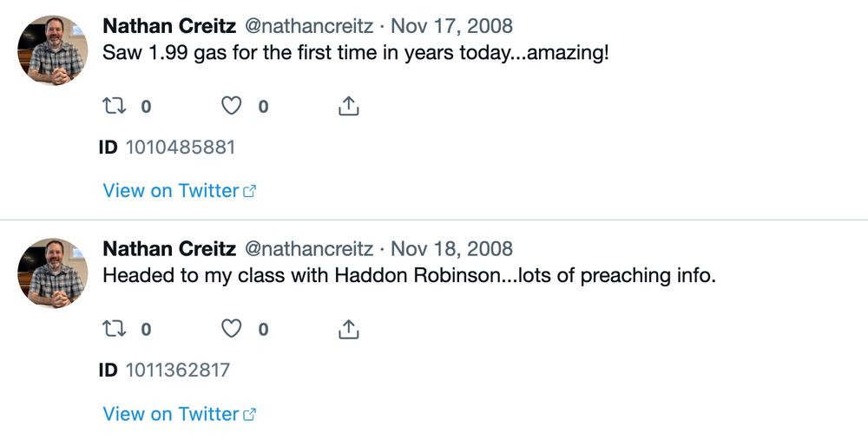Like the Haddon Robinson class tweet
This screenshot has height=440, width=868.
tap(231, 329)
